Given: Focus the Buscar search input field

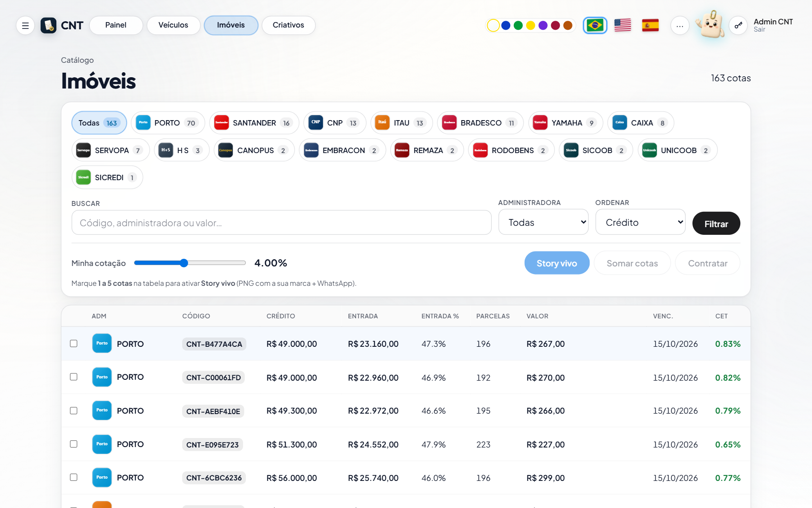Looking at the screenshot, I should [281, 223].
